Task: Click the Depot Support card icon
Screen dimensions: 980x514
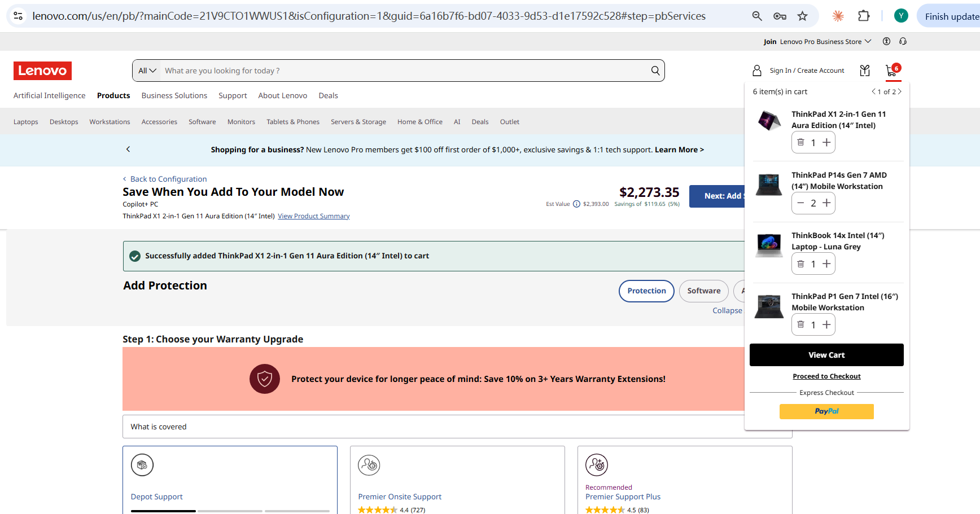Action: coord(142,465)
